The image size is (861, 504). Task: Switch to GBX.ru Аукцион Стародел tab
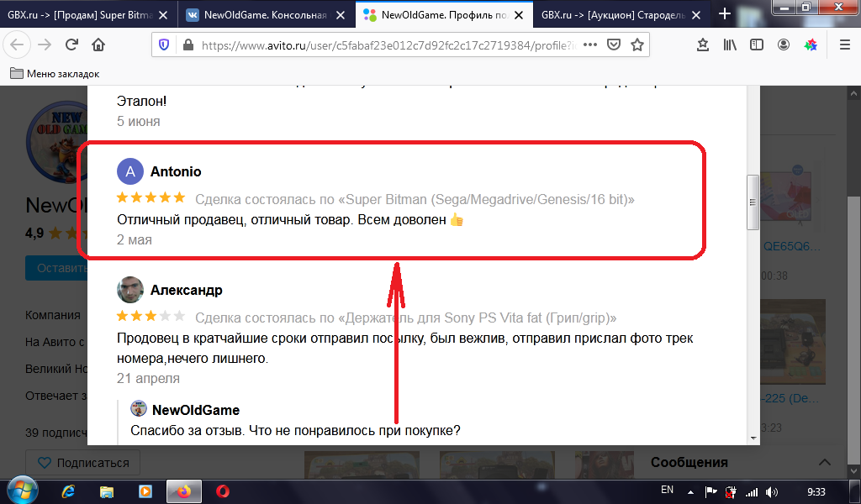tap(613, 15)
